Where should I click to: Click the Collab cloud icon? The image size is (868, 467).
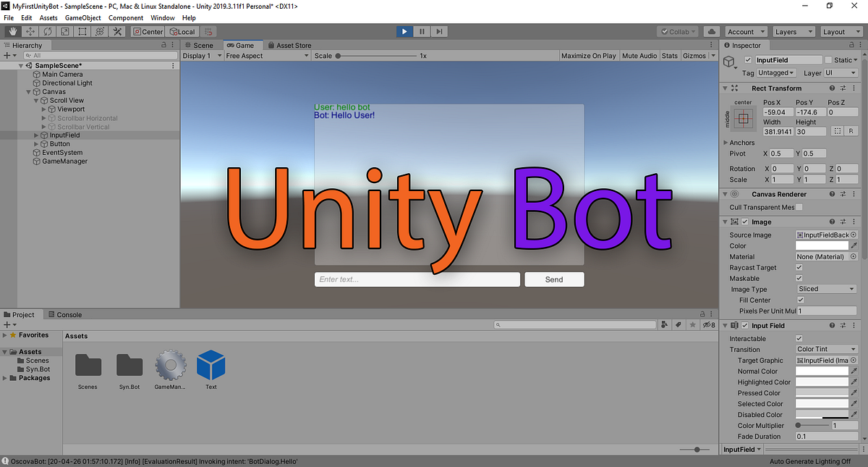pyautogui.click(x=711, y=31)
